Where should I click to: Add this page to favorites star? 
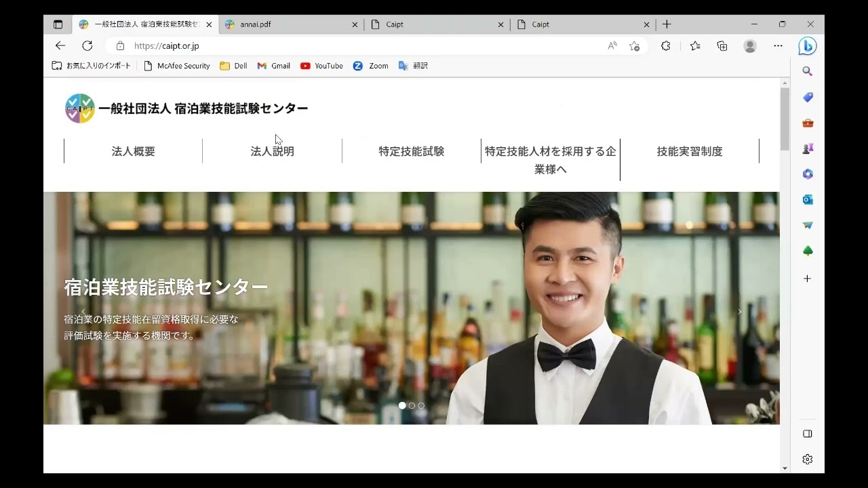(634, 45)
